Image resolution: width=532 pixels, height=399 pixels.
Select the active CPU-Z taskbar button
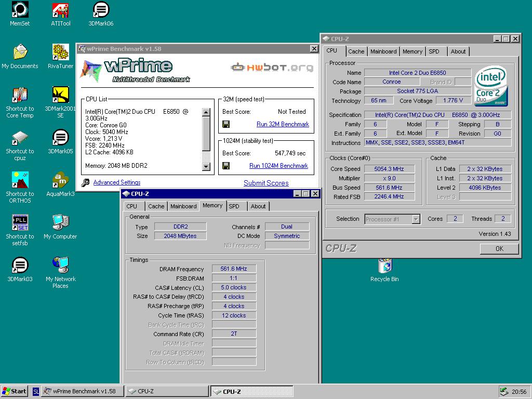(x=252, y=391)
